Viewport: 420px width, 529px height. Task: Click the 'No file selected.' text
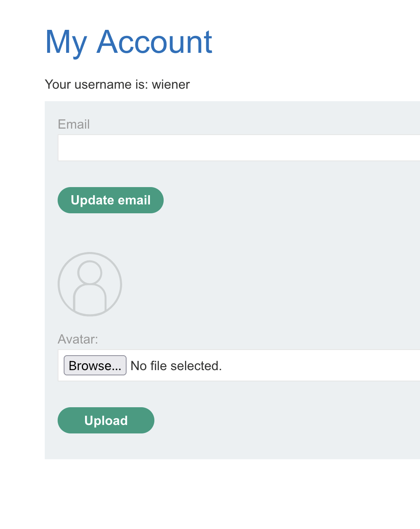click(x=176, y=366)
